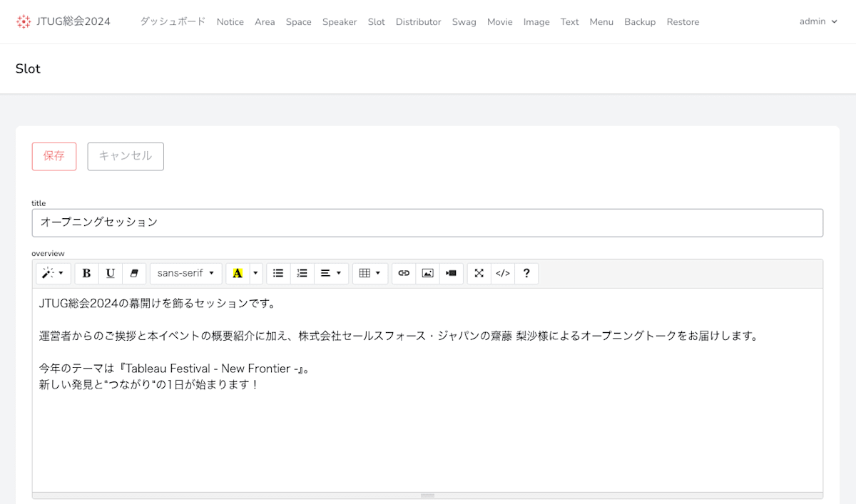Insert a hyperlink with the link icon
The height and width of the screenshot is (504, 856).
[x=404, y=273]
